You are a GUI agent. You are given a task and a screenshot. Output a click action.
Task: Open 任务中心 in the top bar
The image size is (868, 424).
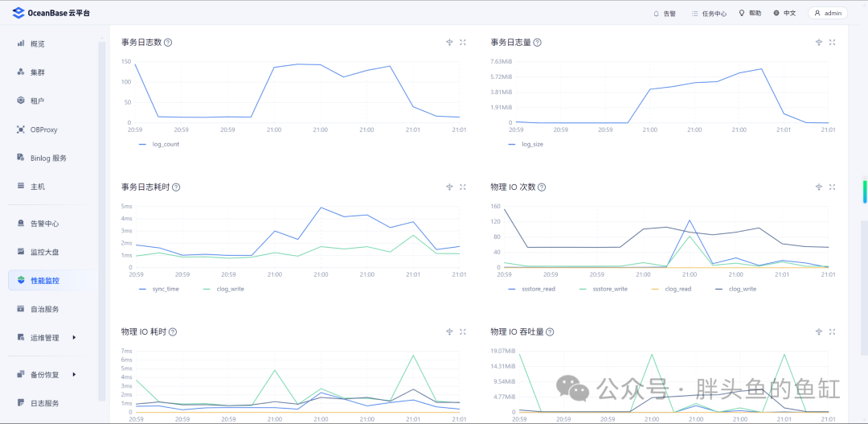pos(709,14)
